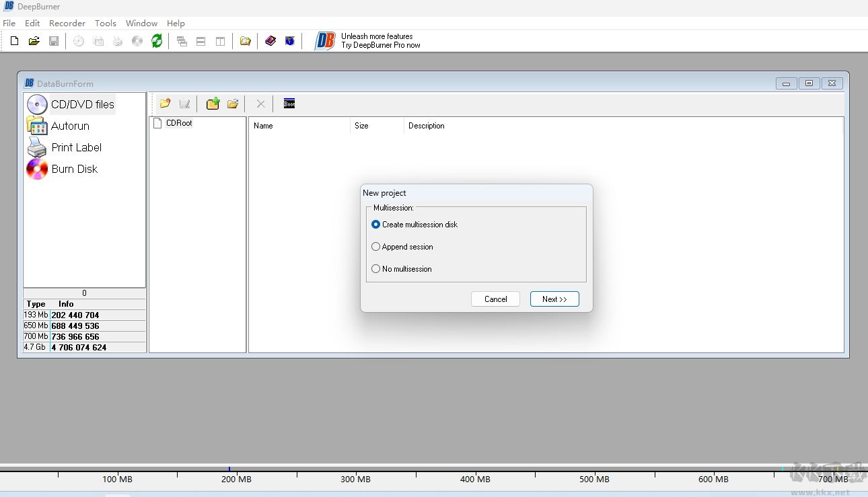
Task: Click the globe web icon in toolbar
Action: tap(290, 41)
